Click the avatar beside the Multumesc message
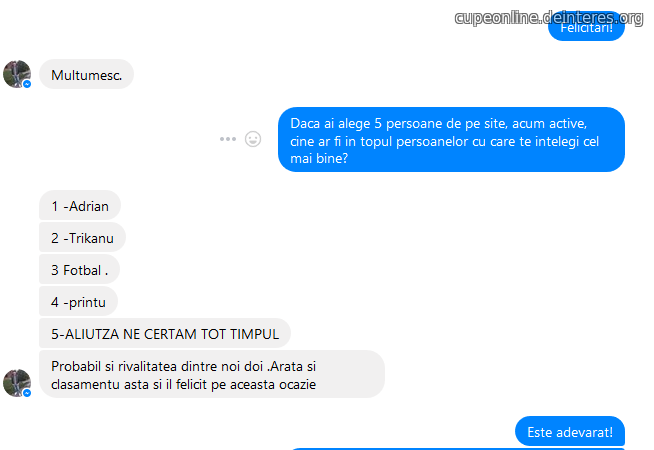The height and width of the screenshot is (450, 654). (17, 74)
